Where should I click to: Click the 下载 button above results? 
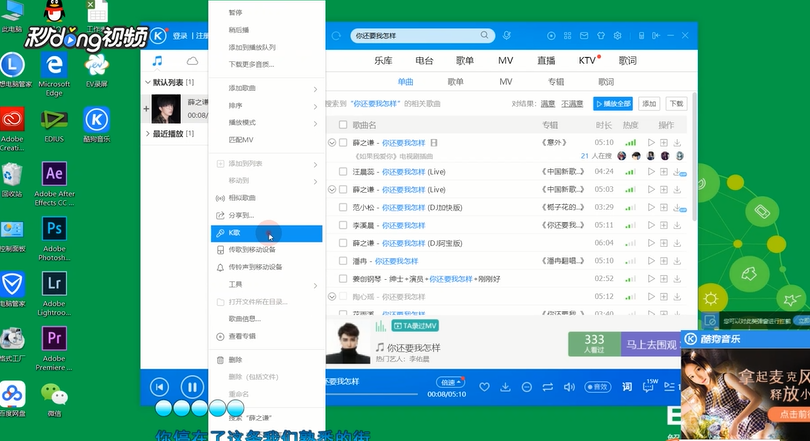point(676,103)
